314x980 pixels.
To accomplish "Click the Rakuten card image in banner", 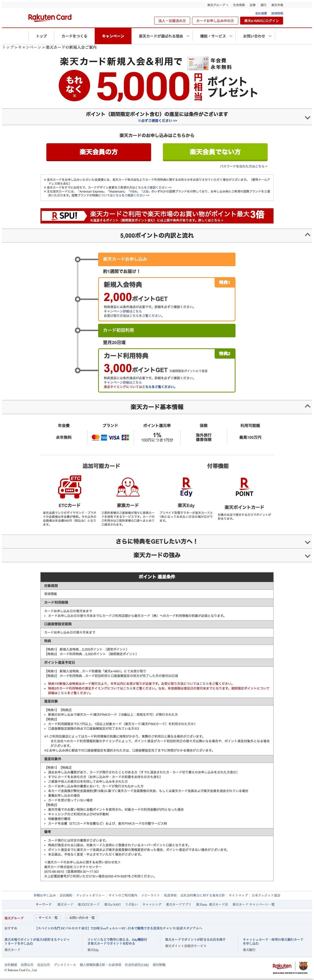I will click(x=198, y=64).
